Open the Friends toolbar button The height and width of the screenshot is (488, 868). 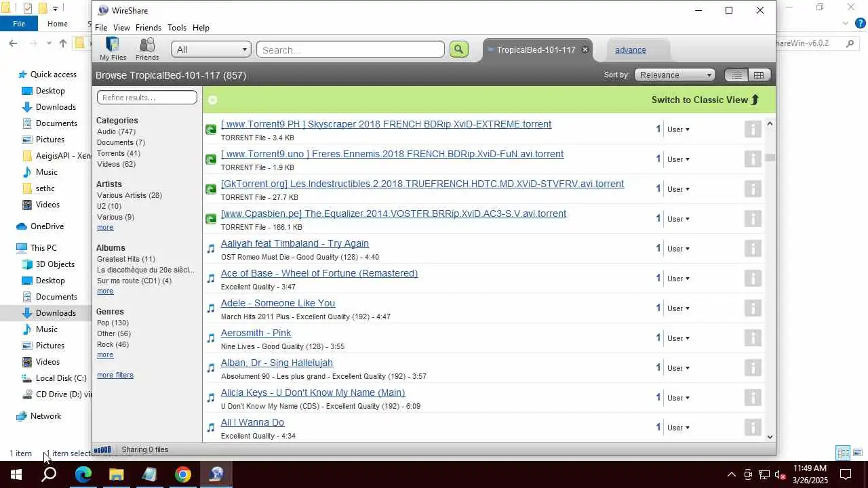147,49
